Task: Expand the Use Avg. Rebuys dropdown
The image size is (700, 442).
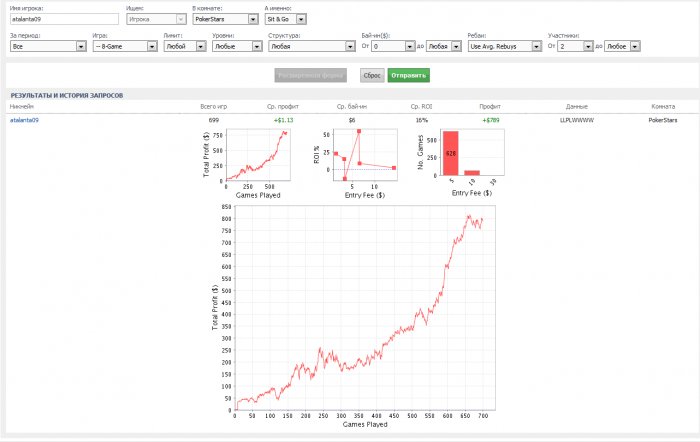Action: point(504,46)
